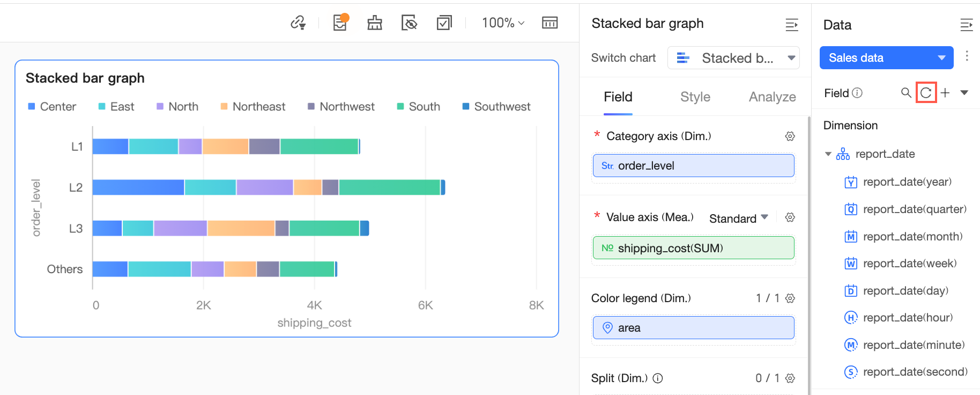Switch to the Style tab
The width and height of the screenshot is (980, 395).
695,97
